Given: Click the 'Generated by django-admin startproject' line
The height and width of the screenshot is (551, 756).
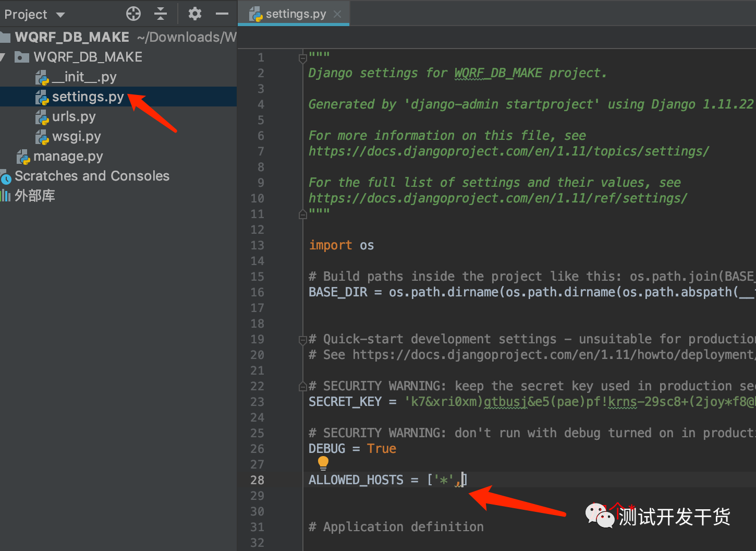Looking at the screenshot, I should 531,104.
